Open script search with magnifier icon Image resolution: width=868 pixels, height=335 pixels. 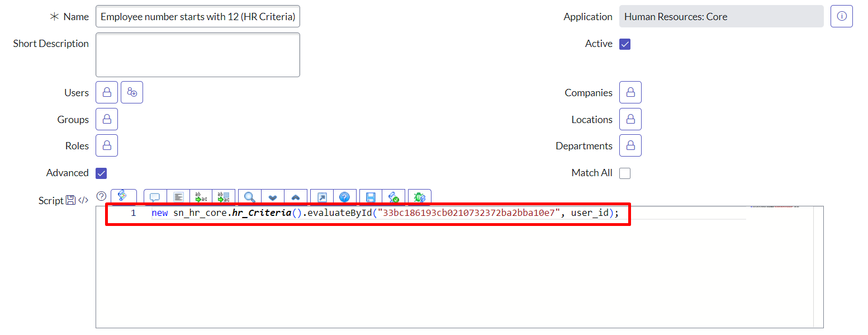pyautogui.click(x=250, y=197)
